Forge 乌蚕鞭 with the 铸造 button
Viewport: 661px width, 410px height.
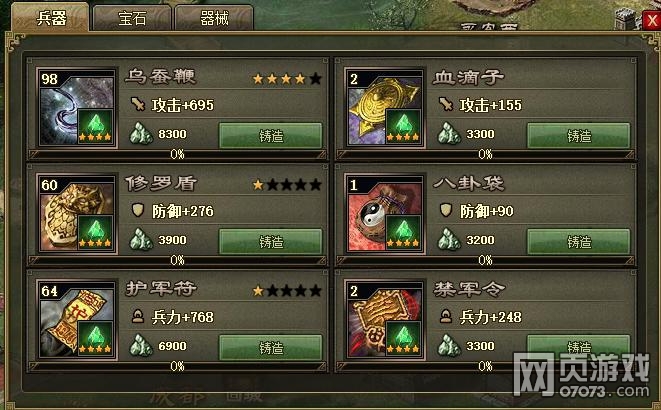(x=270, y=136)
